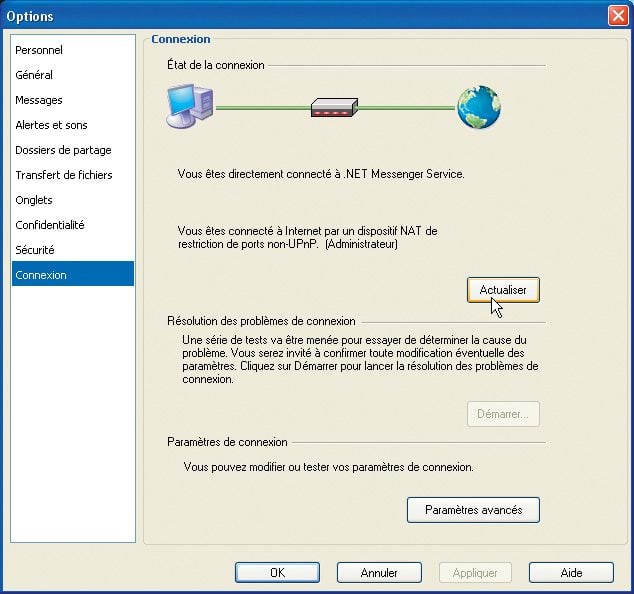
Task: Switch to Messages options
Action: click(x=39, y=100)
